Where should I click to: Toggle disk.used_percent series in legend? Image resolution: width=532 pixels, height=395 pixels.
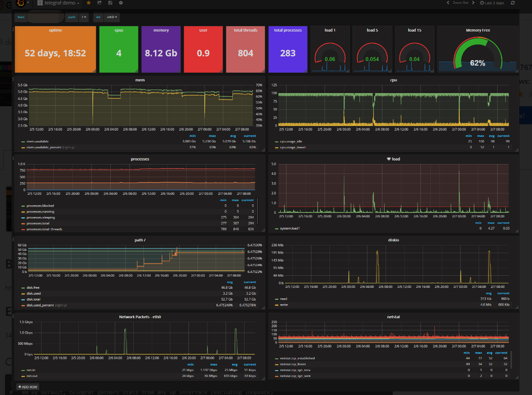40,306
